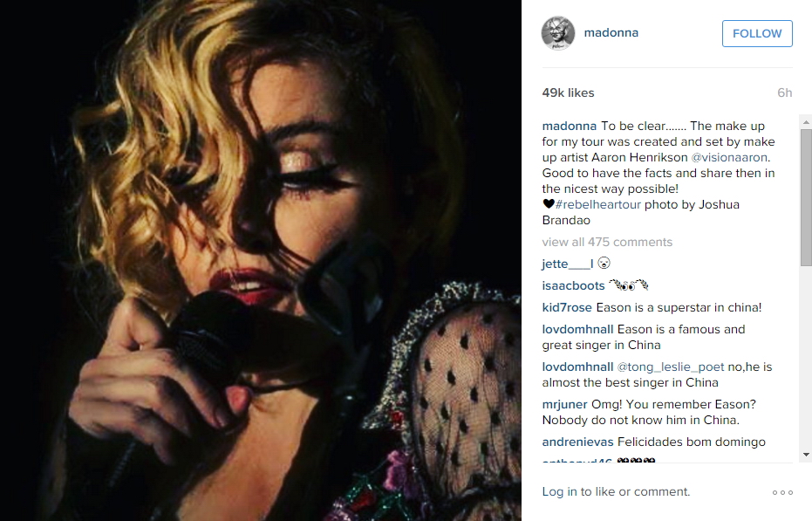812x521 pixels.
Task: Click the comments scrollbar thumb
Action: coord(806,197)
